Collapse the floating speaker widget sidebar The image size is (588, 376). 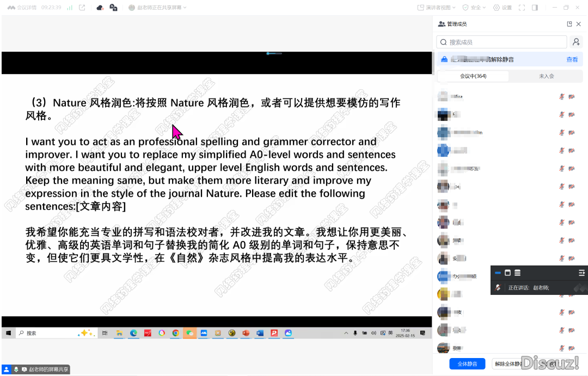(x=581, y=273)
